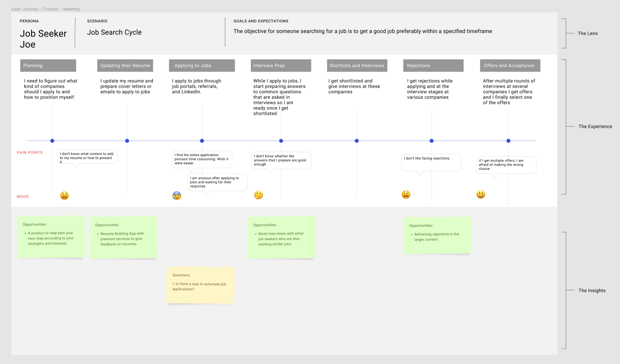Click the SCENARIO label
This screenshot has height=364, width=620.
[x=97, y=21]
